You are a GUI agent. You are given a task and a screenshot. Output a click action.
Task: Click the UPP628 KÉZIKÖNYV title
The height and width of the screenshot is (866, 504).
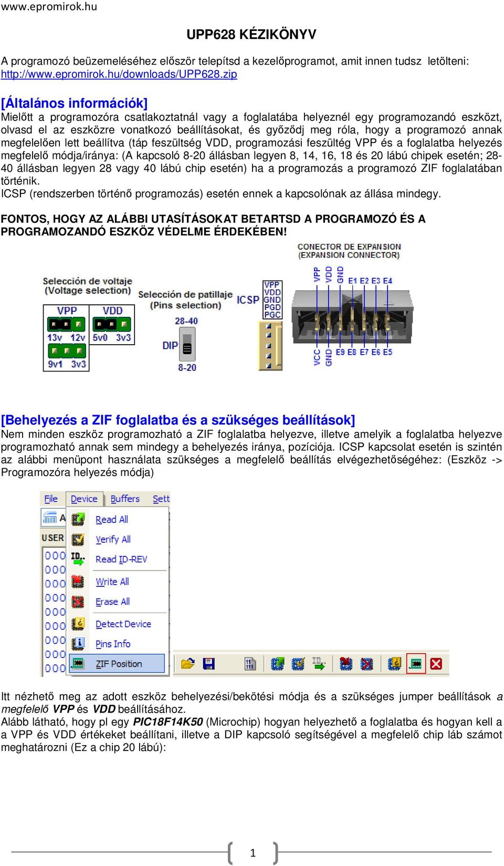click(x=251, y=35)
